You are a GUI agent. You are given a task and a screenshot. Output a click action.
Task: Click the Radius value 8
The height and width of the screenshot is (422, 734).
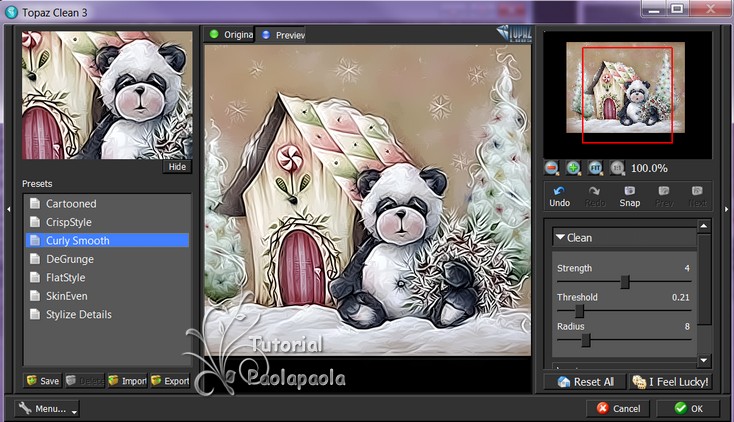pos(687,326)
